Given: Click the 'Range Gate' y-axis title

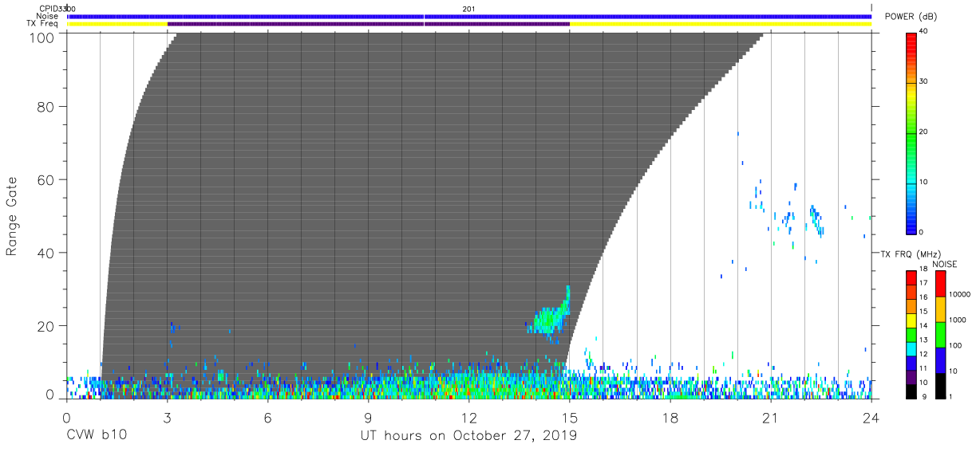Looking at the screenshot, I should [12, 217].
